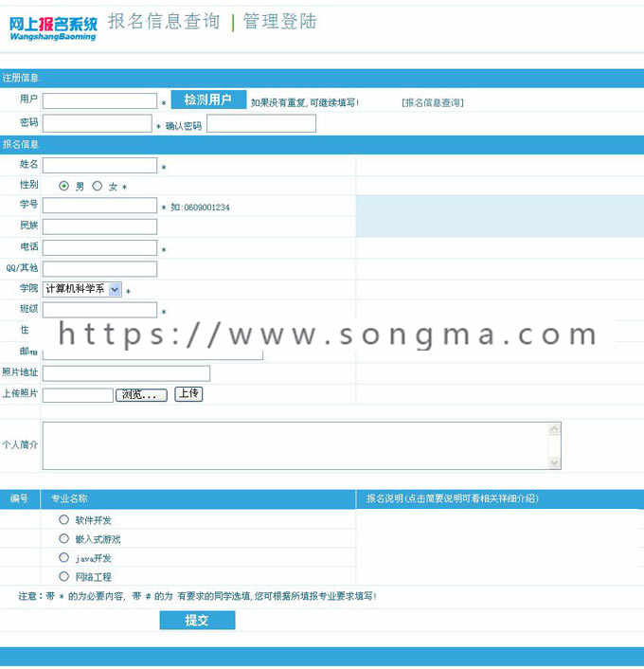Open the [报名信息查询] link
Viewport: 644px width, 669px height.
pyautogui.click(x=433, y=102)
